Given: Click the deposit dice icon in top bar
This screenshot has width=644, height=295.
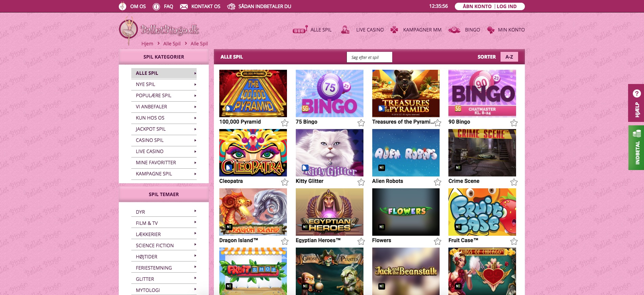Looking at the screenshot, I should pos(231,6).
